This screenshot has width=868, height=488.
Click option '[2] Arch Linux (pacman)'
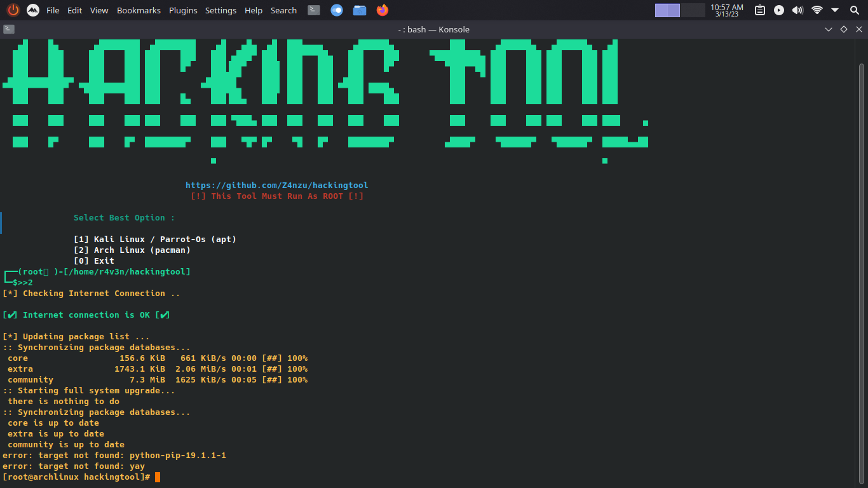click(x=132, y=250)
